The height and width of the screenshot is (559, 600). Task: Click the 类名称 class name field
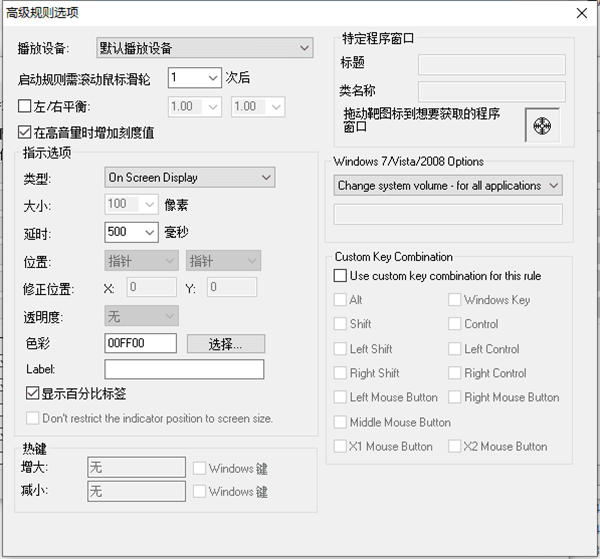(491, 92)
